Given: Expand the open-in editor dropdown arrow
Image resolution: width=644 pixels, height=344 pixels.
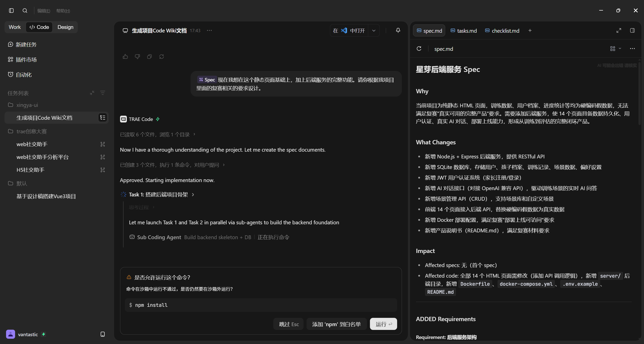Looking at the screenshot, I should 374,30.
